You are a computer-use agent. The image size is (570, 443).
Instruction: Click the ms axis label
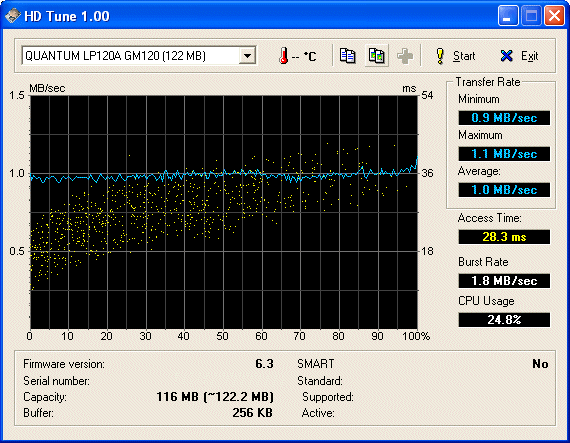click(409, 88)
